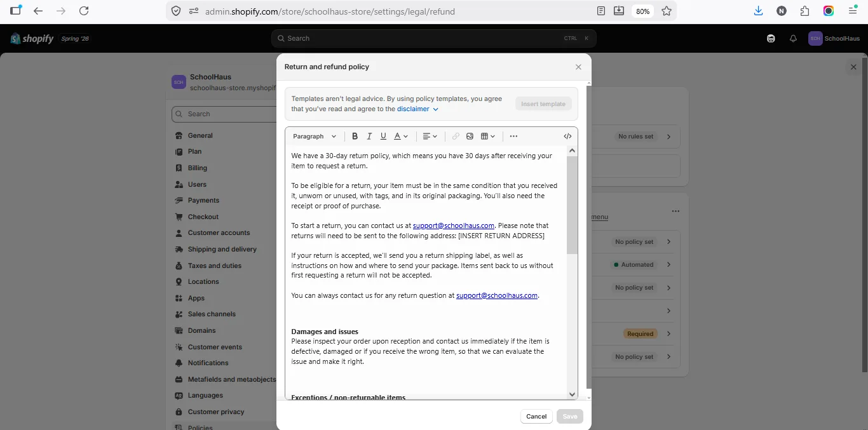Open more formatting options ellipsis
The image size is (868, 430).
[513, 137]
